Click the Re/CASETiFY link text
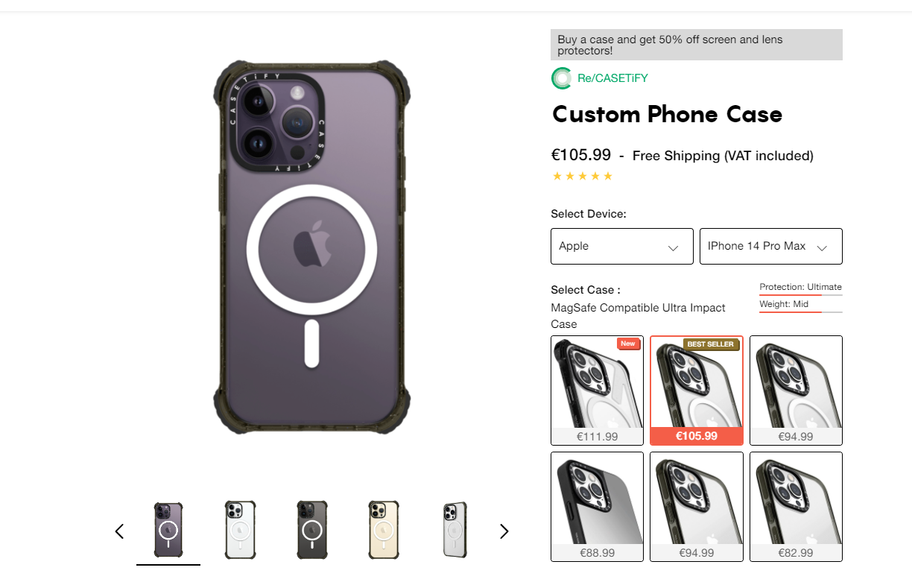912x588 pixels. point(612,78)
